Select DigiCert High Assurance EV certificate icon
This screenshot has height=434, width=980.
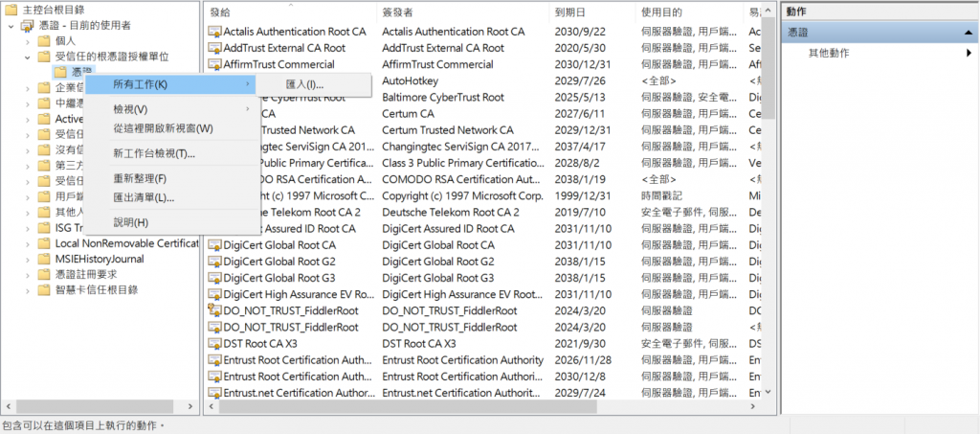click(214, 294)
